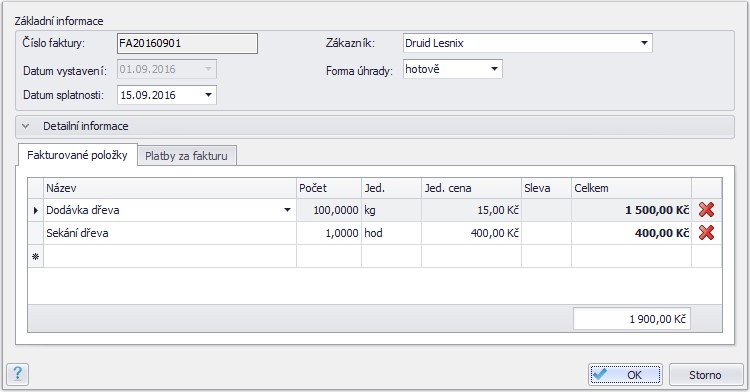Viewport: 750px width, 392px height.
Task: Expand item name dropdown for Dodávka dřeva
Action: pos(287,210)
